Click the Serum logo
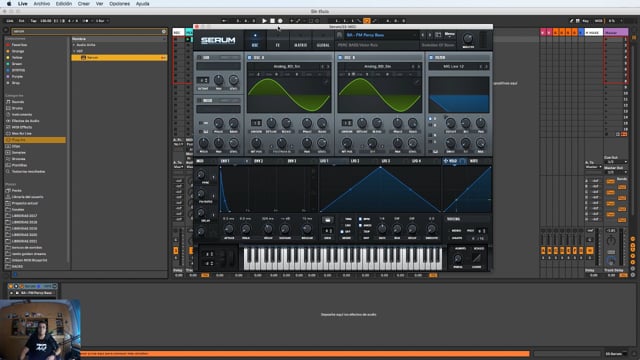This screenshot has width=640, height=360. (218, 40)
